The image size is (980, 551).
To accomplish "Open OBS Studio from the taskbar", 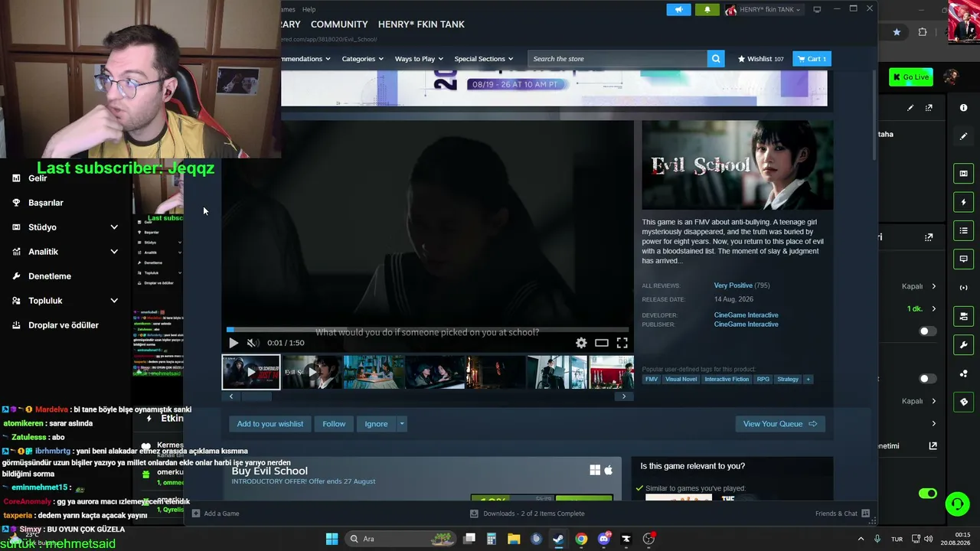I will pyautogui.click(x=649, y=539).
